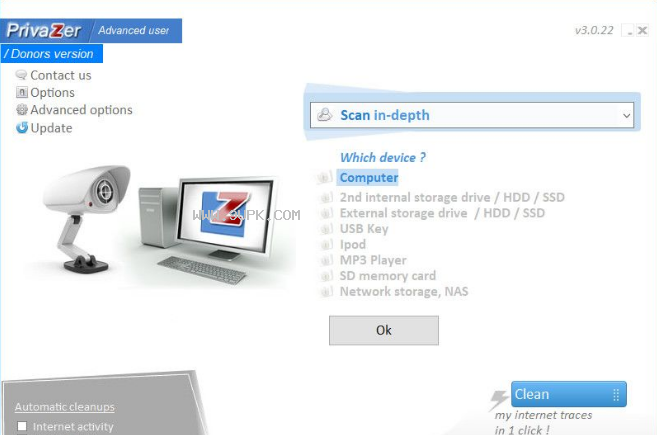Enable the Internet activity automatic cleanup checkbox
This screenshot has height=435, width=657.
22,426
